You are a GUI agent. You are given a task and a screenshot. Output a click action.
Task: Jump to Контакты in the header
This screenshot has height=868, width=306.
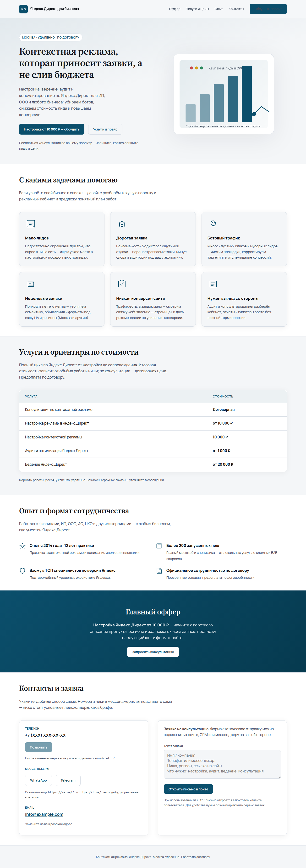[236, 9]
